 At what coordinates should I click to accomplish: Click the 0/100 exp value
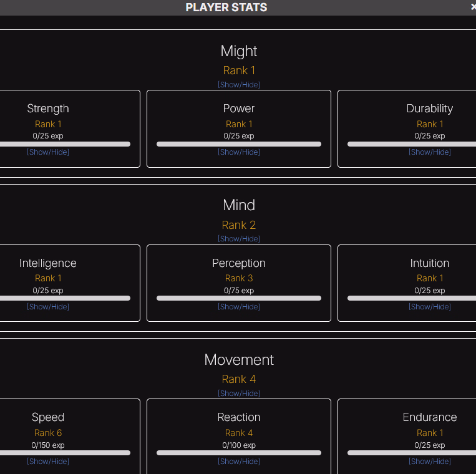click(239, 445)
